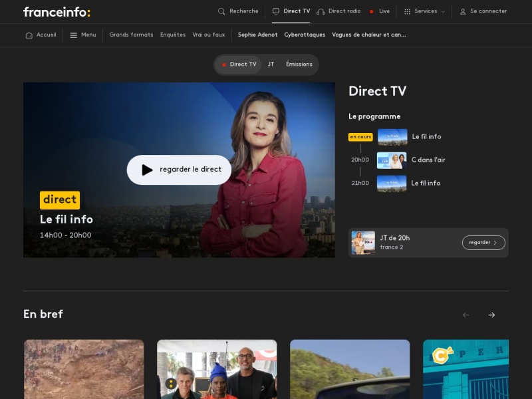
Task: Click the hamburger Menu icon
Action: tap(73, 35)
